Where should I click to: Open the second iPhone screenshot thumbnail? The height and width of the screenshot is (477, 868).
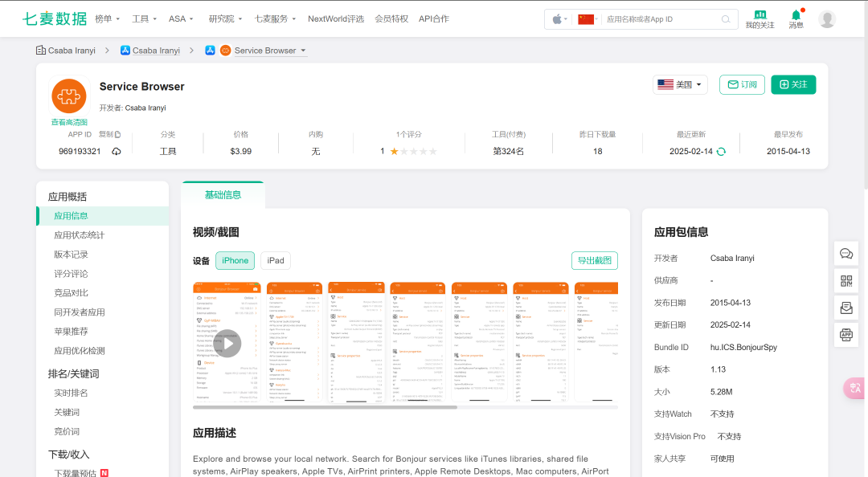(x=294, y=342)
